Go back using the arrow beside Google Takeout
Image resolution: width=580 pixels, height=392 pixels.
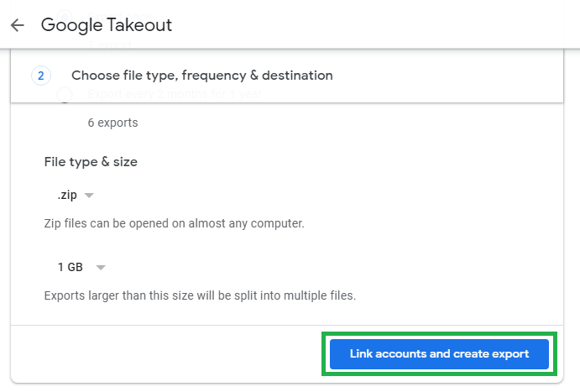point(18,25)
